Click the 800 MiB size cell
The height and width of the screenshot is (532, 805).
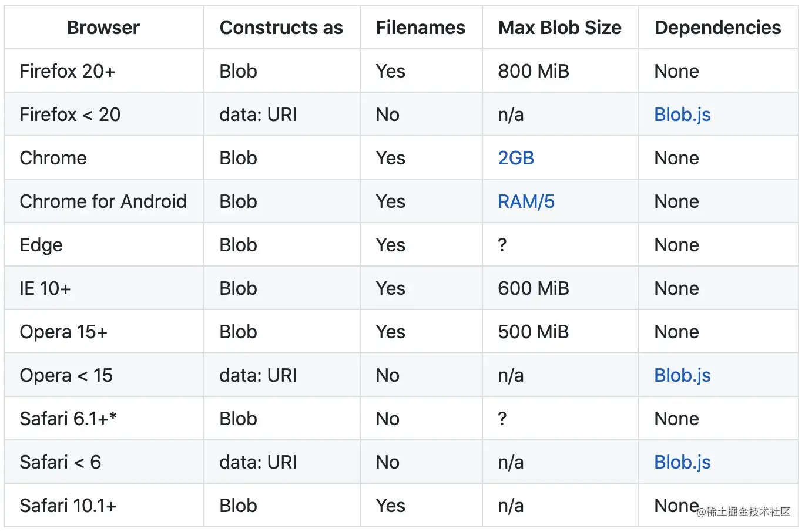coord(534,71)
